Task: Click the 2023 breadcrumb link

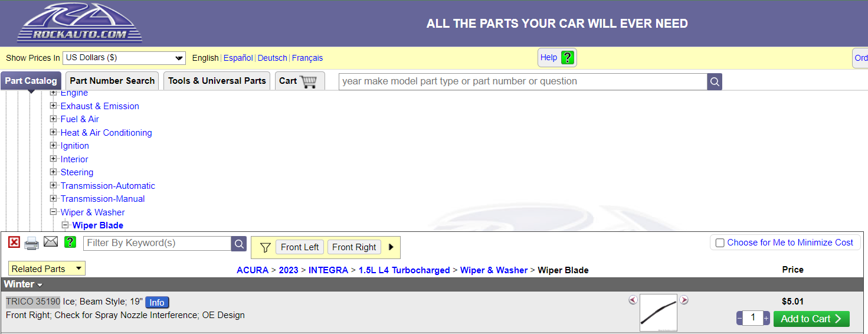Action: coord(289,270)
